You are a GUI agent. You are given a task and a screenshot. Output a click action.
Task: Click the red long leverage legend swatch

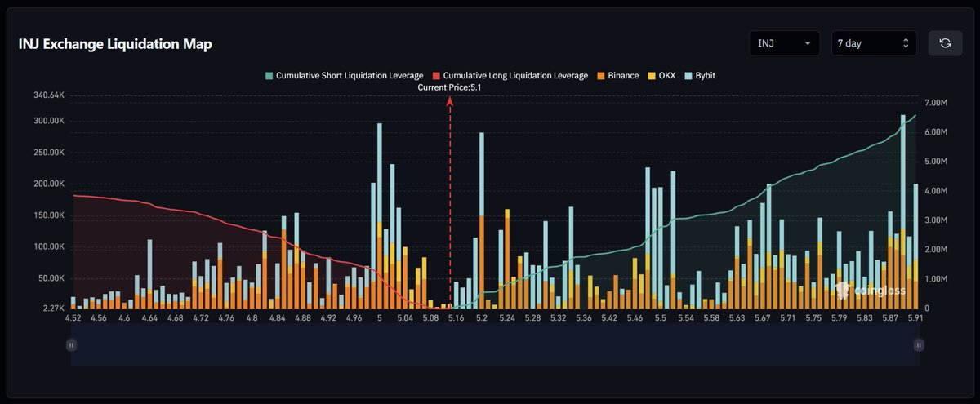(x=436, y=76)
